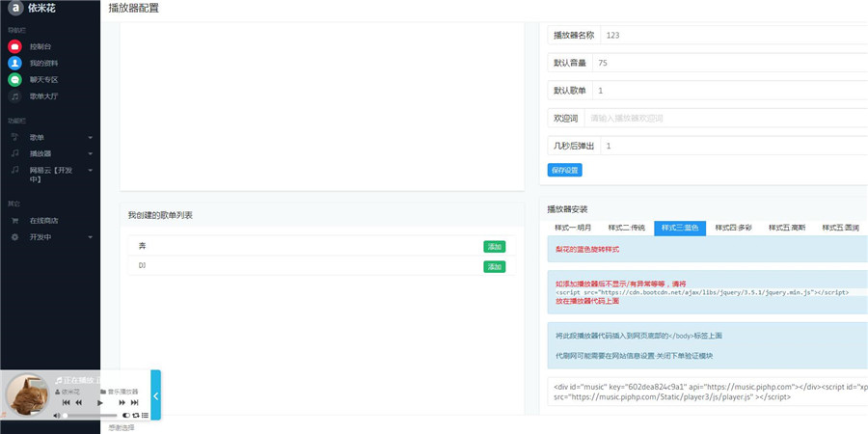Viewport: 868px width, 434px height.
Task: Open the 聊天专区 sidebar link
Action: (44, 80)
